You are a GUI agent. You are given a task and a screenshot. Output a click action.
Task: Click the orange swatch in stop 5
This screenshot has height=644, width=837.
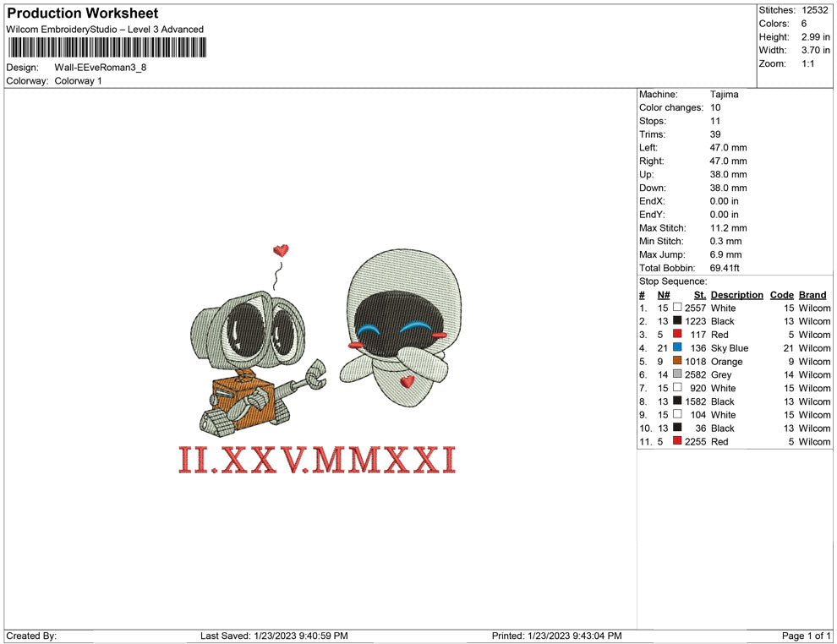tap(677, 361)
